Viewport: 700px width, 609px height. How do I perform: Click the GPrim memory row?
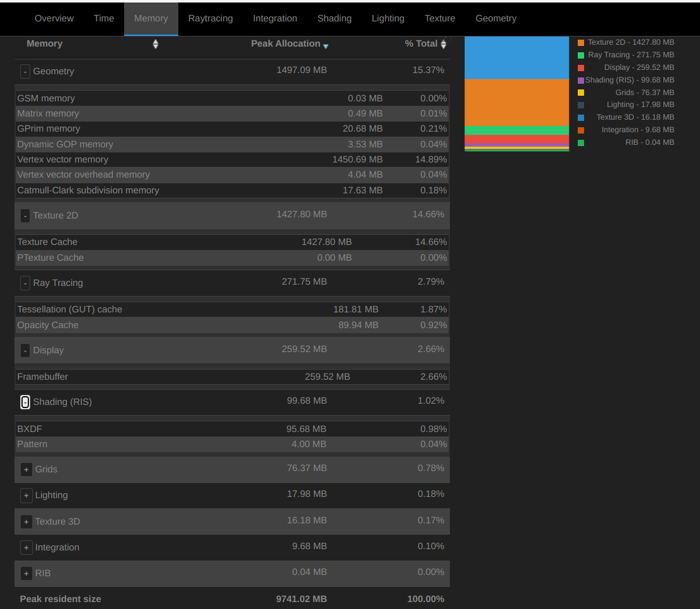click(232, 129)
